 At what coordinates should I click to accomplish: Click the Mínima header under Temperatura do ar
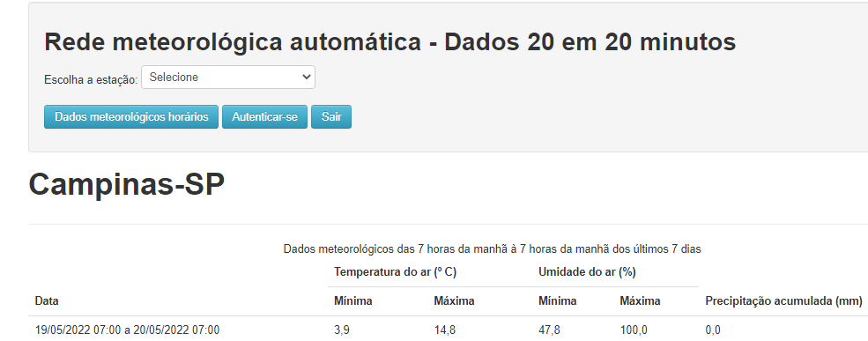pos(352,301)
